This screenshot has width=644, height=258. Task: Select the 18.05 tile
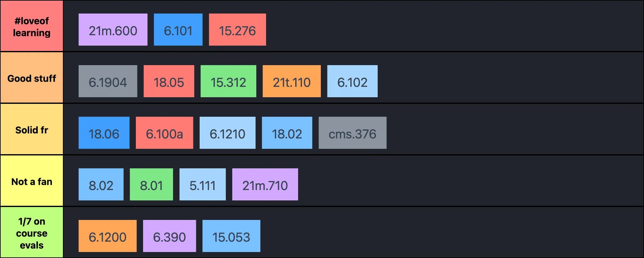tap(169, 81)
